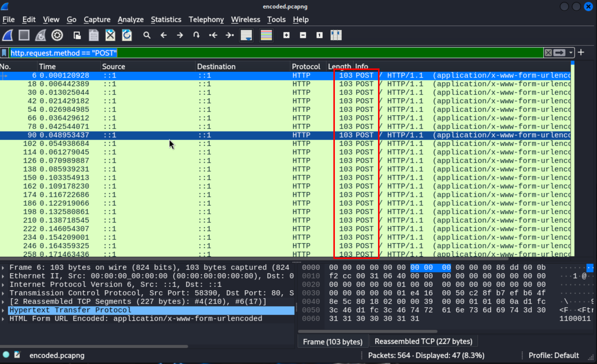Sort by the Source column header

(148, 66)
